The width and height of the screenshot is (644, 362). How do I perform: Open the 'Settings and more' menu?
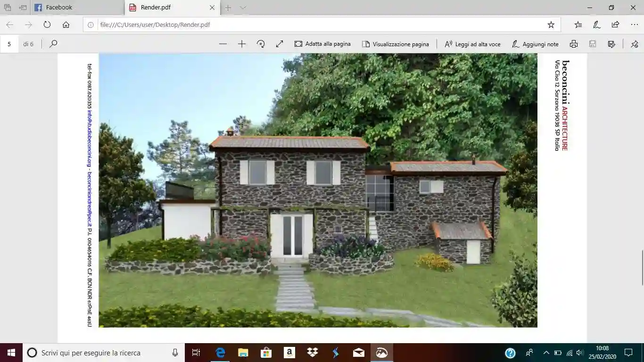(634, 25)
